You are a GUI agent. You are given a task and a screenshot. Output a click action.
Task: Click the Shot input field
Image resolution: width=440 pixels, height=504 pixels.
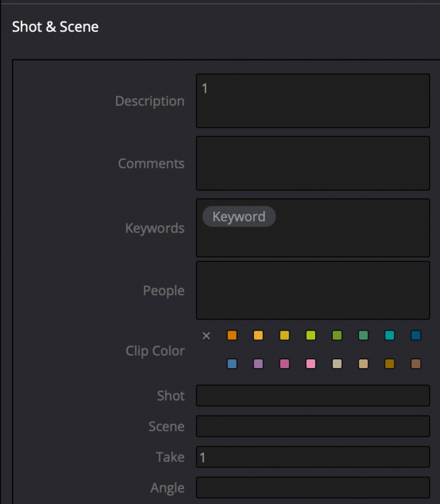(x=312, y=396)
